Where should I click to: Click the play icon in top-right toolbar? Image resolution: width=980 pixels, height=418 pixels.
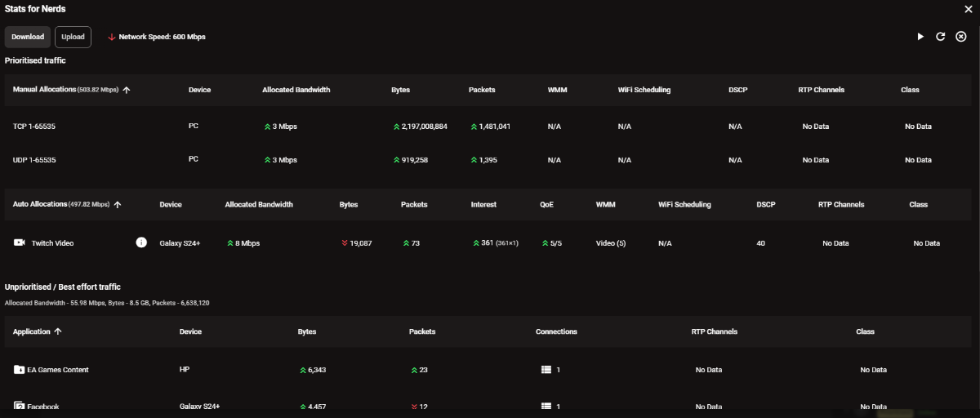[920, 37]
